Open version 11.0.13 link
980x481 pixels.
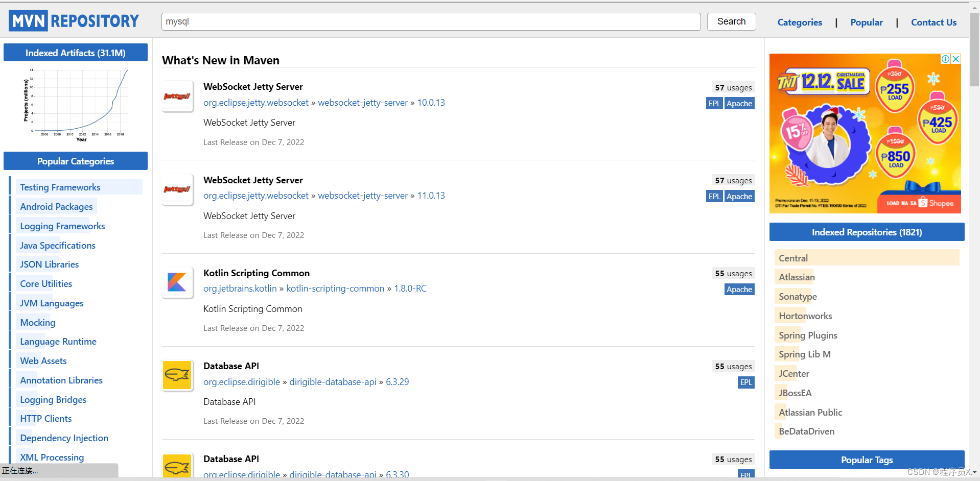point(431,196)
